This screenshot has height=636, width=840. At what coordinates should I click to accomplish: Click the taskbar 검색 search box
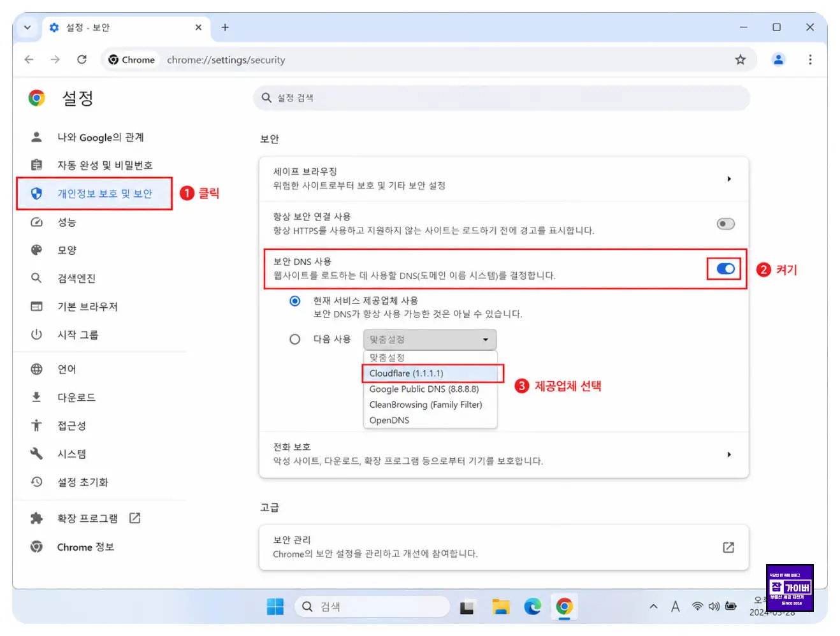pyautogui.click(x=372, y=607)
